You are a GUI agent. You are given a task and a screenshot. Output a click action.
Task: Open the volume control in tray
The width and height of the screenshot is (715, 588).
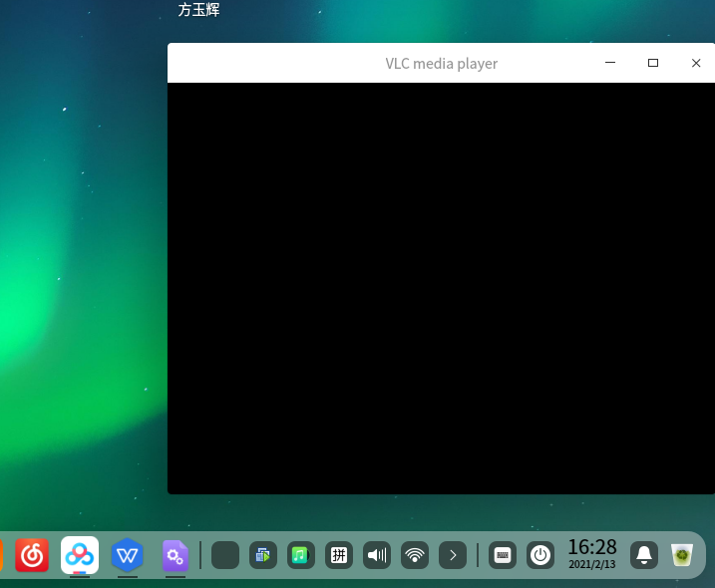[377, 555]
